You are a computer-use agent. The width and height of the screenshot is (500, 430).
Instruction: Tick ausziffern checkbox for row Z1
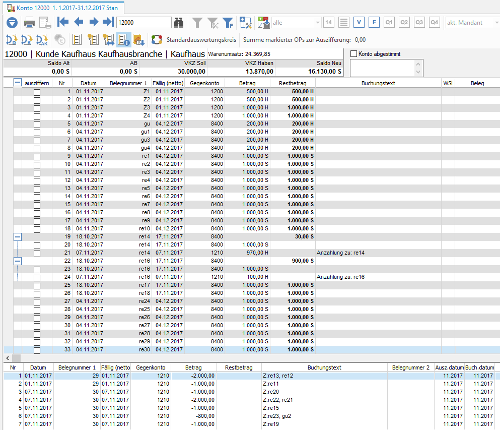[x=37, y=91]
